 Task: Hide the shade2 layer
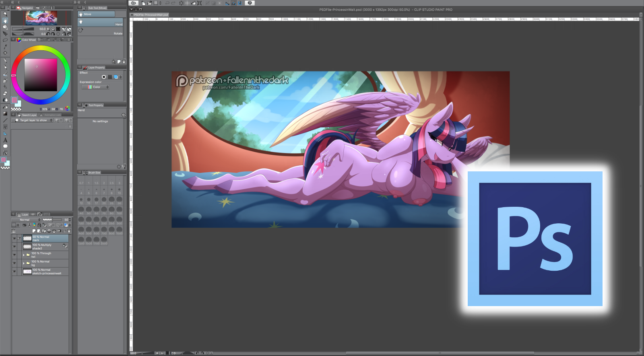pyautogui.click(x=14, y=247)
